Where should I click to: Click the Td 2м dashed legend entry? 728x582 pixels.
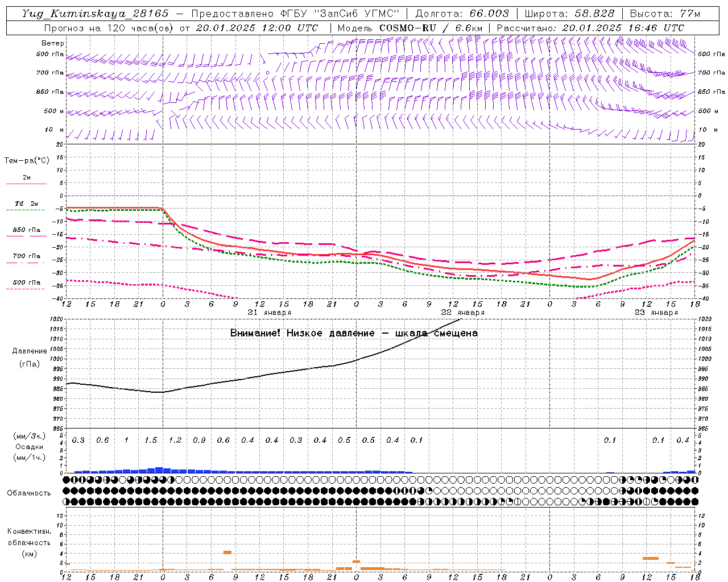(26, 204)
